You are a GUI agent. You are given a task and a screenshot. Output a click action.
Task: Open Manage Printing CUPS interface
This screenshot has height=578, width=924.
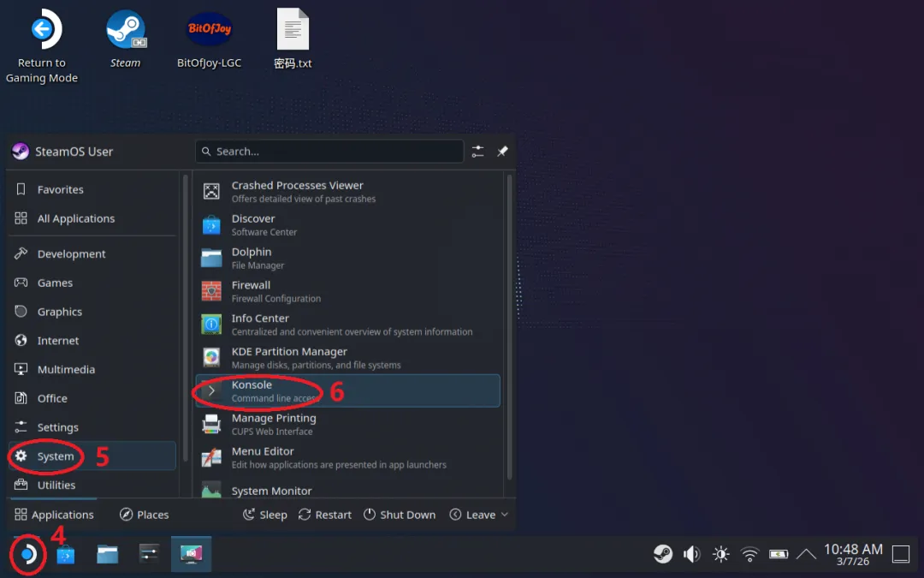pos(347,424)
